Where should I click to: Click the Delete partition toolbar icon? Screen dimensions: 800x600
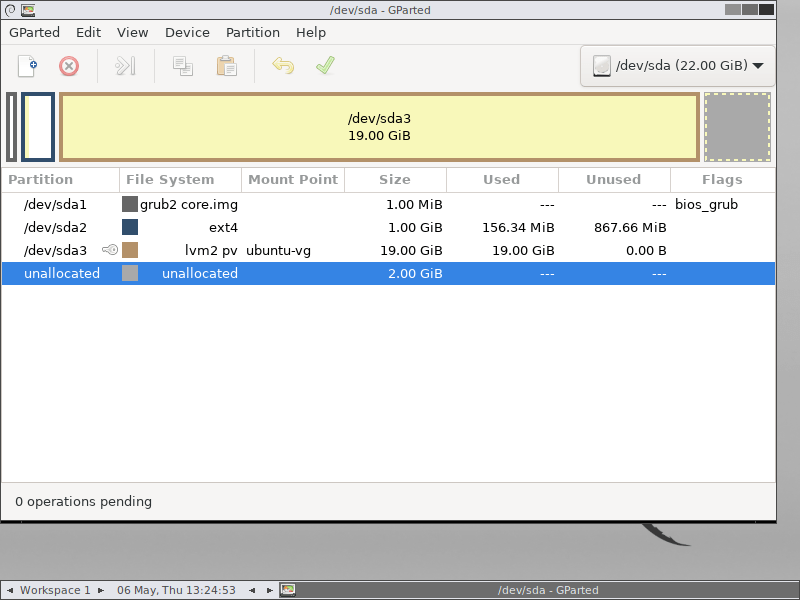click(69, 66)
